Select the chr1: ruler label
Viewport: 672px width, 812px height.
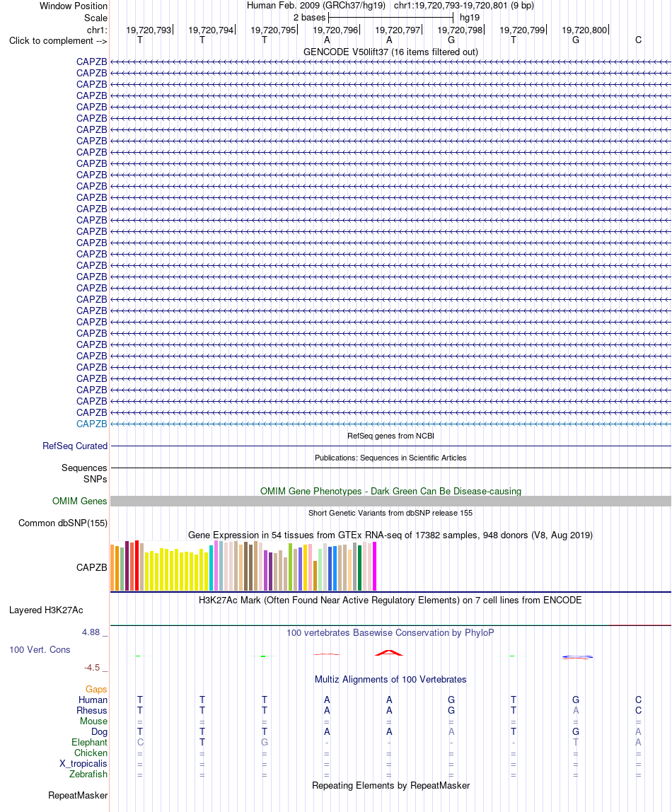[x=97, y=30]
